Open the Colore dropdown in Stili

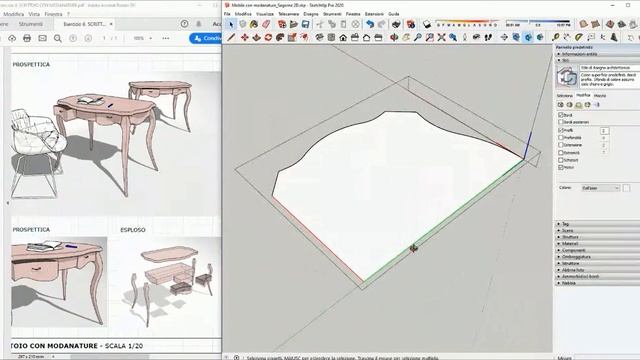pos(600,188)
